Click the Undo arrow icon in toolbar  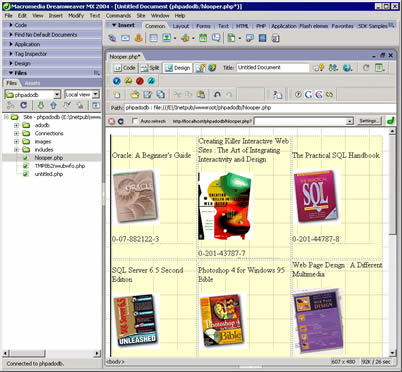217,95
